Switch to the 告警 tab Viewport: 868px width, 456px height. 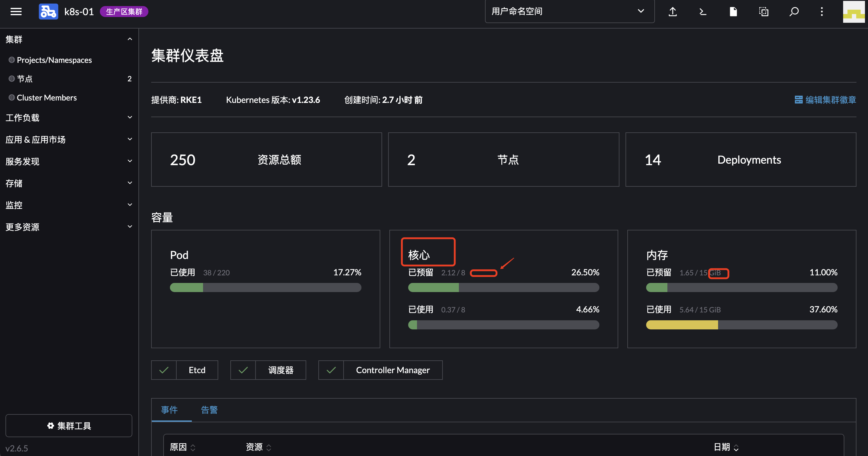point(209,410)
